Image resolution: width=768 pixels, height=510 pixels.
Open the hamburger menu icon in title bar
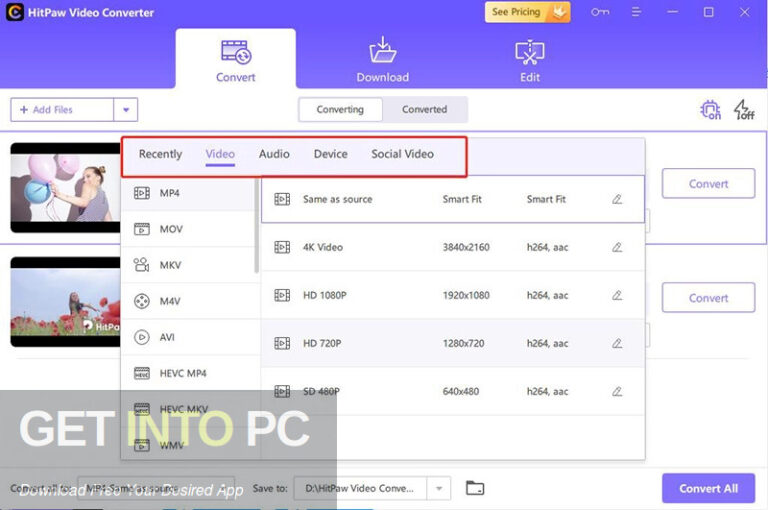[x=636, y=12]
